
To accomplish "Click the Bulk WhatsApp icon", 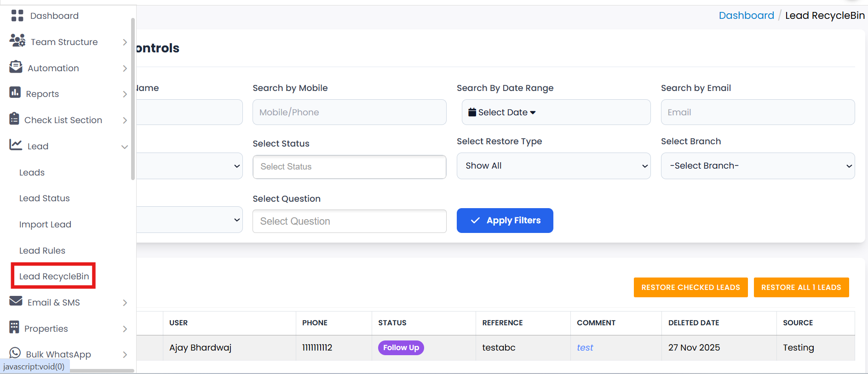I will pyautogui.click(x=15, y=353).
